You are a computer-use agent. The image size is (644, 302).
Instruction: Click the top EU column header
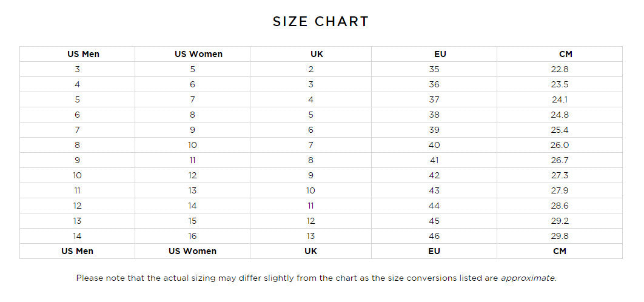tap(440, 54)
